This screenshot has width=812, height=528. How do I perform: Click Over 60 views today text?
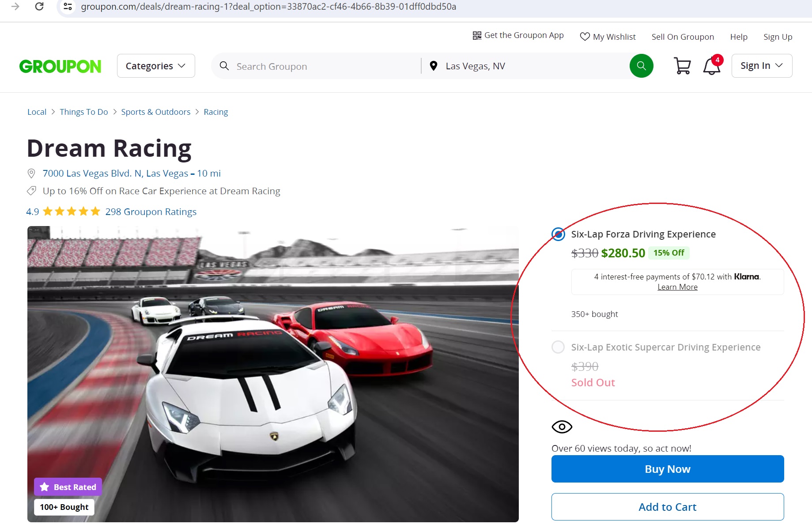tap(621, 448)
